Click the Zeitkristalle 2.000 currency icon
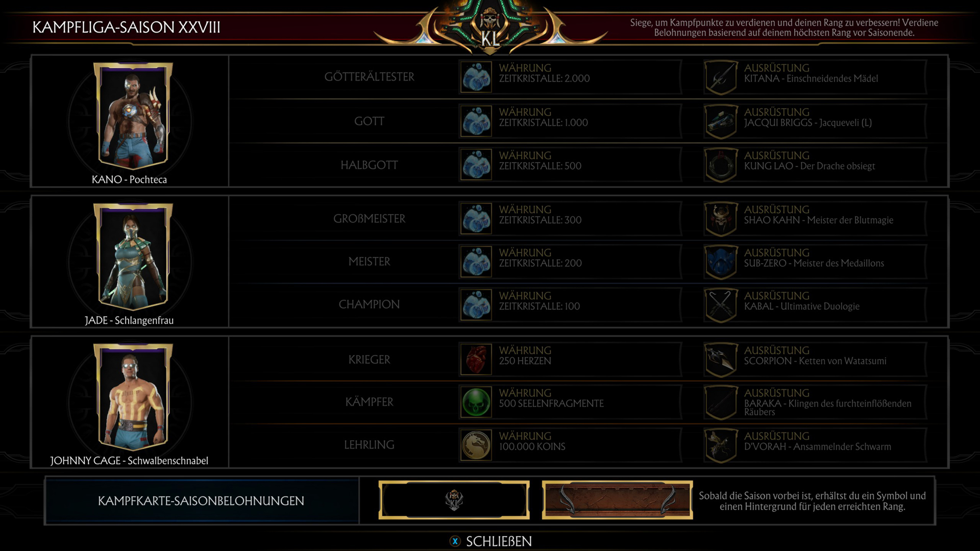The image size is (980, 551). click(x=476, y=77)
